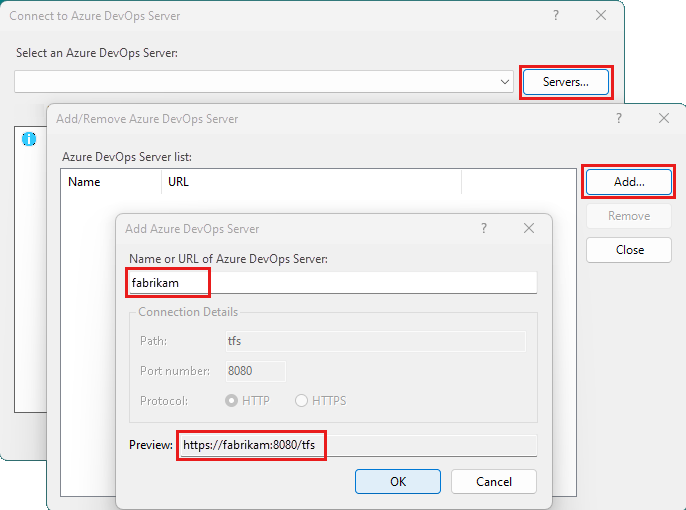Click the disabled Remove button

(629, 216)
